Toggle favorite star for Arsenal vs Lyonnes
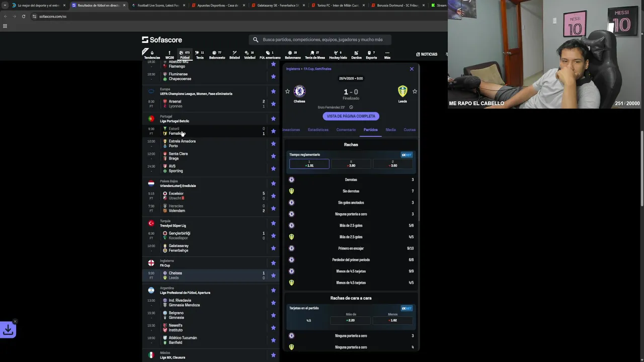 (x=273, y=104)
